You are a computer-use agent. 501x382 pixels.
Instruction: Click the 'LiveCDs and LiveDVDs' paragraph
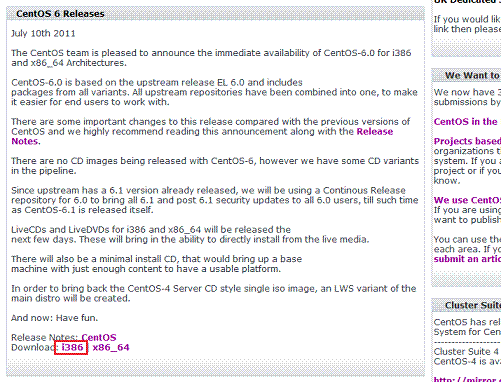pyautogui.click(x=190, y=235)
